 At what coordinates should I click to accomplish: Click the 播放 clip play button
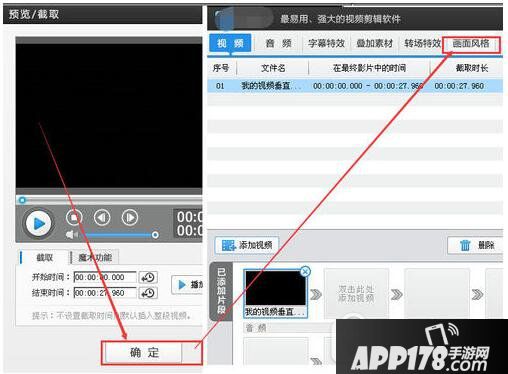pos(187,284)
